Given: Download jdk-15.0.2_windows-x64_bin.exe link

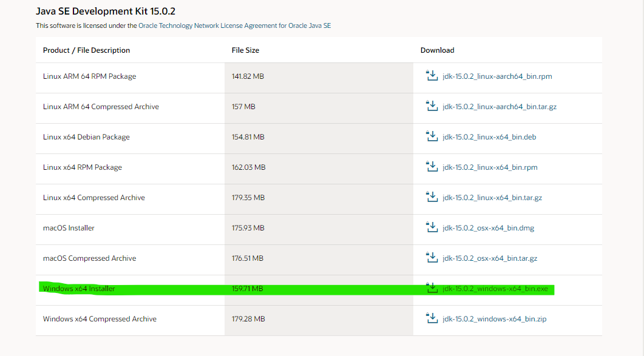Looking at the screenshot, I should tap(495, 289).
